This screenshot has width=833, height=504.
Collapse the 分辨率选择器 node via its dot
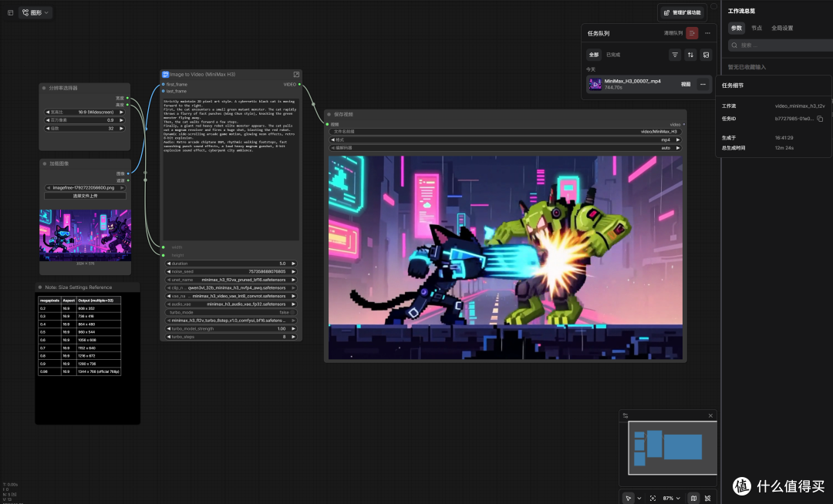43,88
